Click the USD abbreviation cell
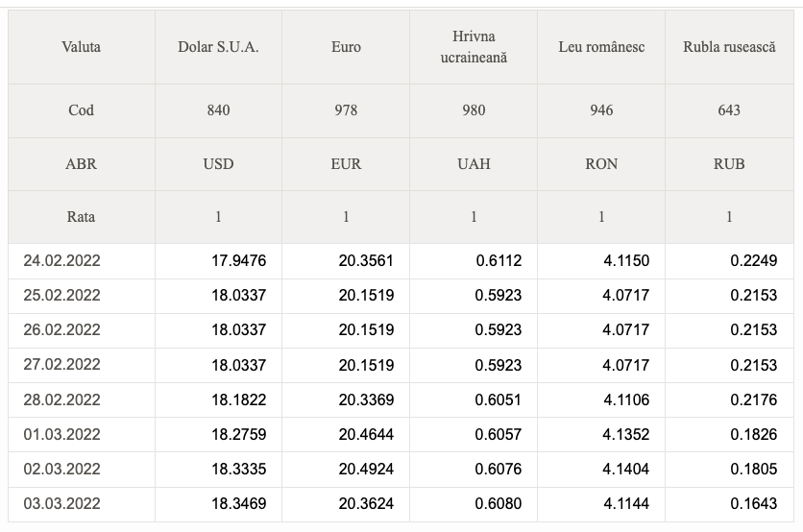The height and width of the screenshot is (532, 803). 218,163
